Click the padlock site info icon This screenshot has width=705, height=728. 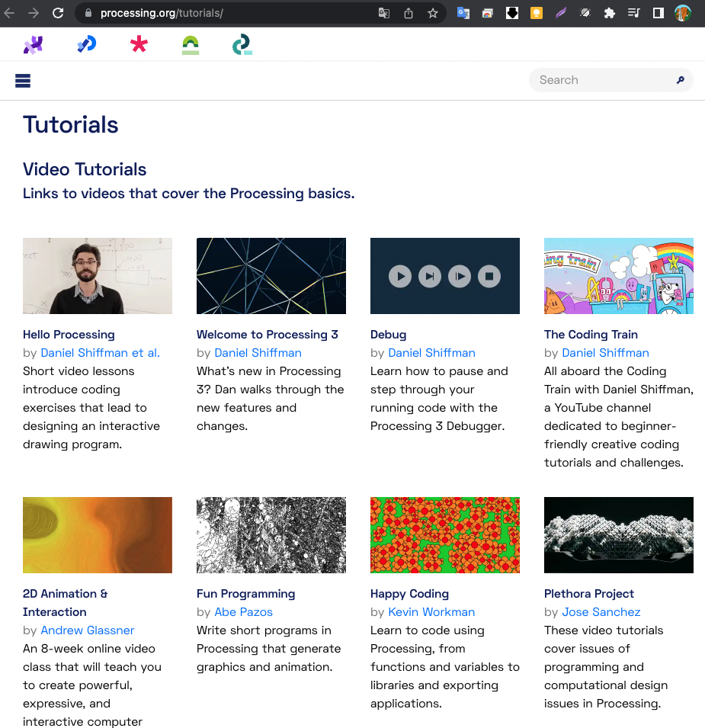tap(88, 13)
